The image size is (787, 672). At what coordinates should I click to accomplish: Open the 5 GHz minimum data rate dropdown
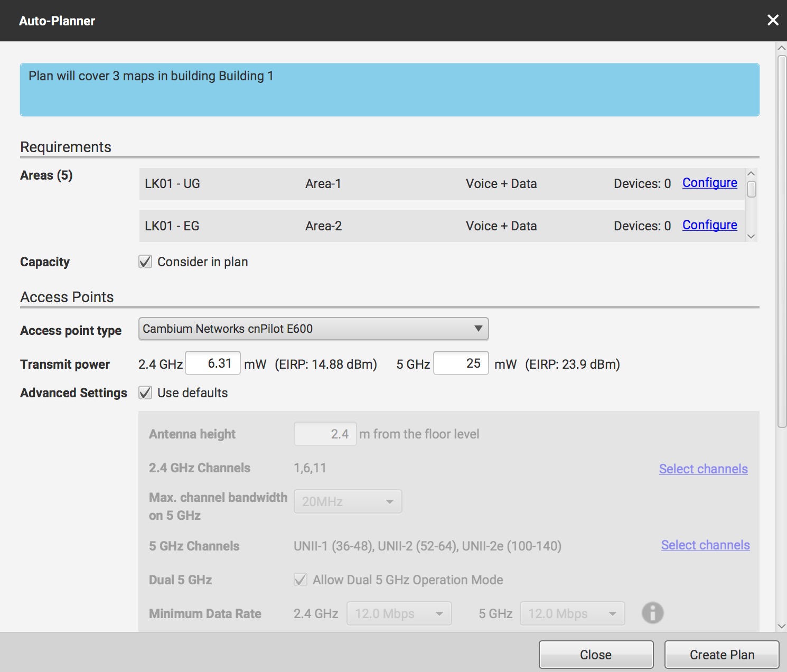(x=572, y=613)
